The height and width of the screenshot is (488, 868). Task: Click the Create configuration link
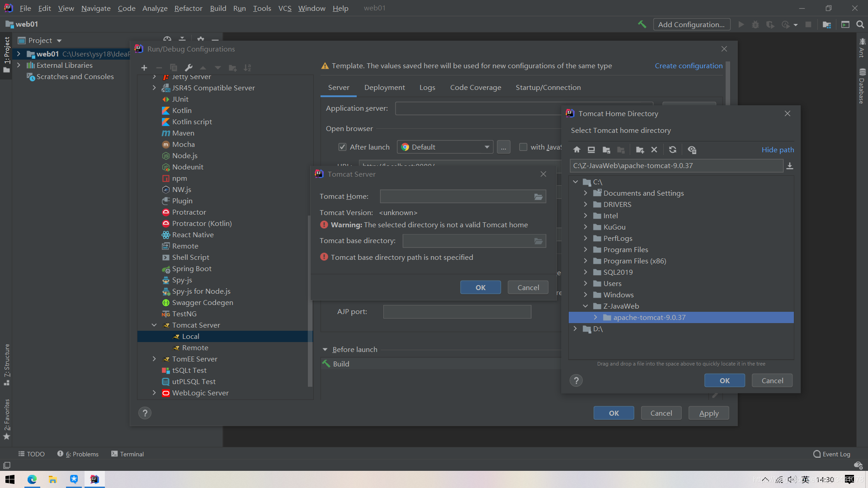point(689,66)
